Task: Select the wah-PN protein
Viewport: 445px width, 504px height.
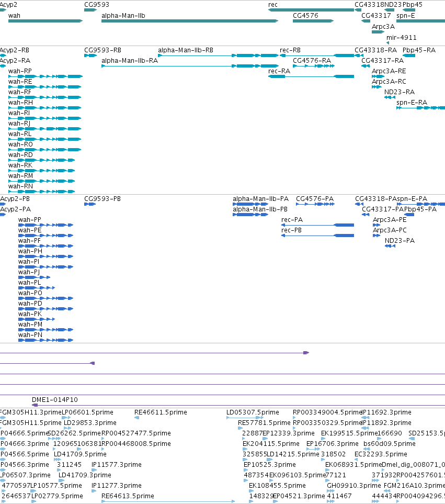Action: (45, 340)
